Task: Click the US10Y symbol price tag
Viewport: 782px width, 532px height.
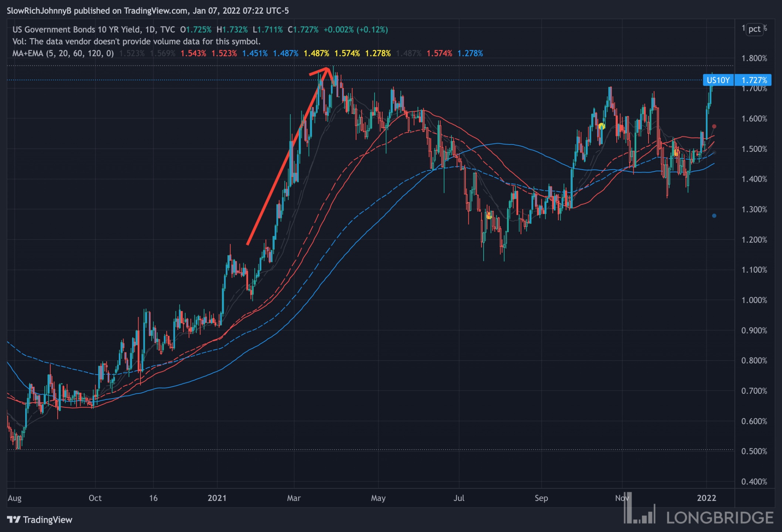Action: point(718,80)
